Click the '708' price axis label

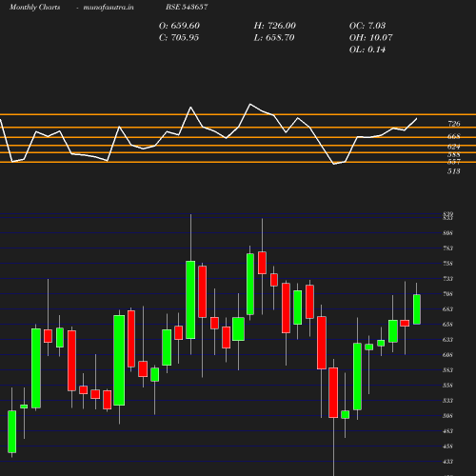tap(447, 294)
